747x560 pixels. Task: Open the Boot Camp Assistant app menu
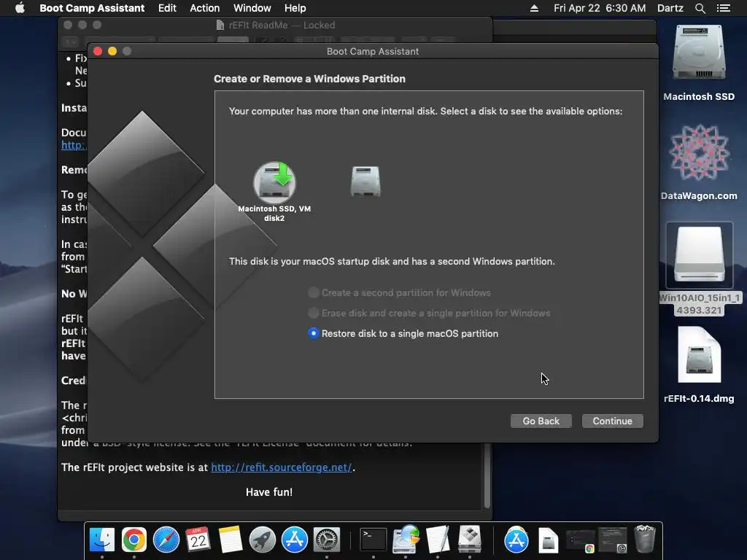92,8
